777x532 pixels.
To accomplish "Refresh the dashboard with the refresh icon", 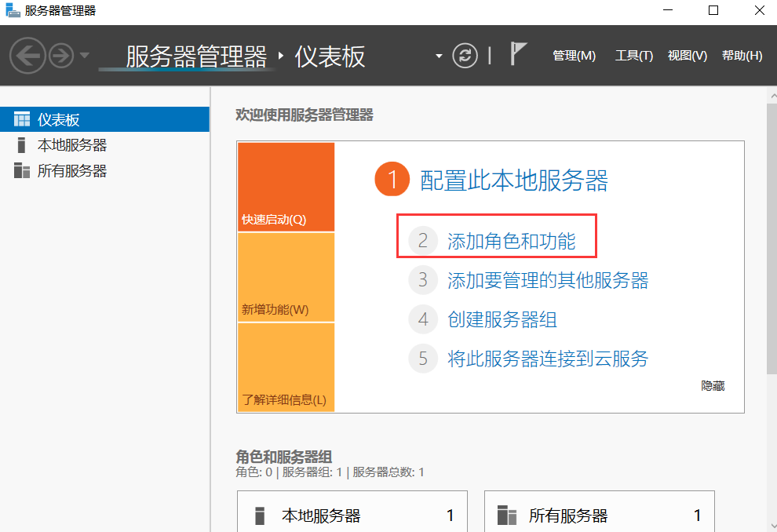I will [465, 56].
